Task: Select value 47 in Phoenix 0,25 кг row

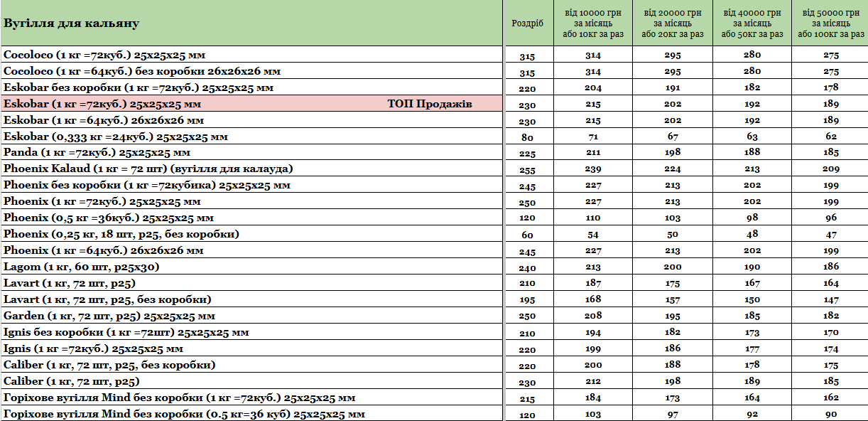Action: coord(831,234)
